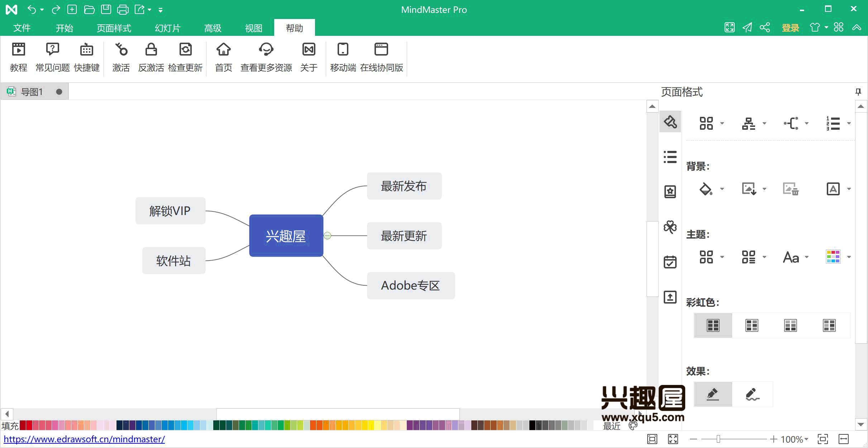The image size is (868, 448).
Task: Open the task calendar panel icon
Action: pos(670,262)
